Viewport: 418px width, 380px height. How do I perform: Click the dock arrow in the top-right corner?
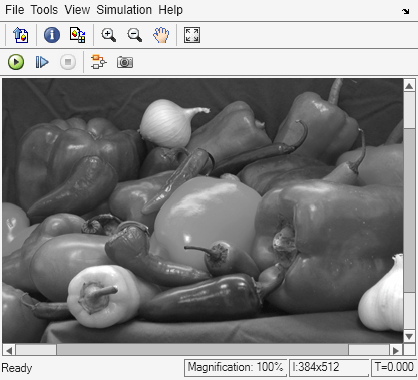(x=405, y=11)
